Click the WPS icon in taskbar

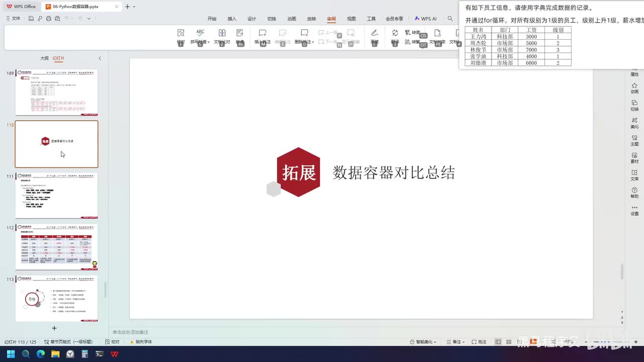point(115,354)
